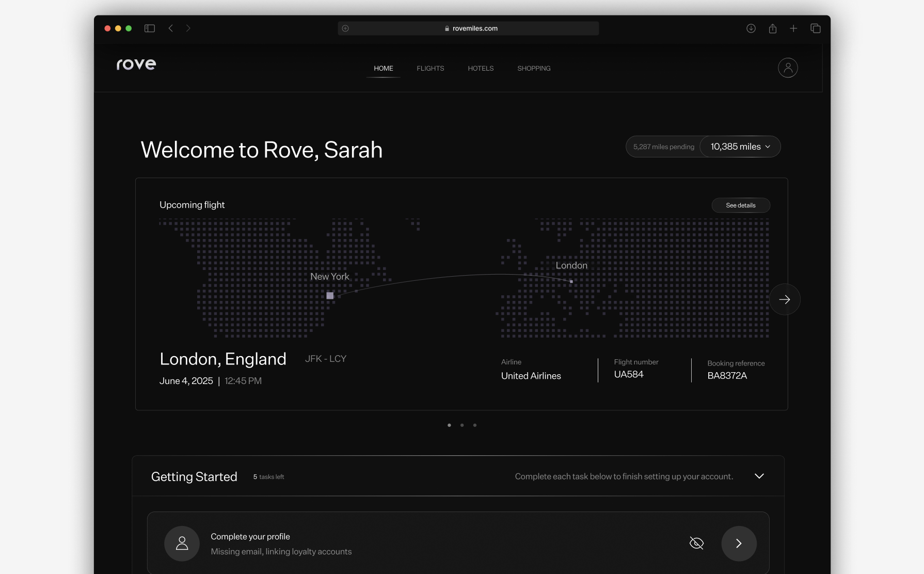Select the HOME tab

click(384, 68)
